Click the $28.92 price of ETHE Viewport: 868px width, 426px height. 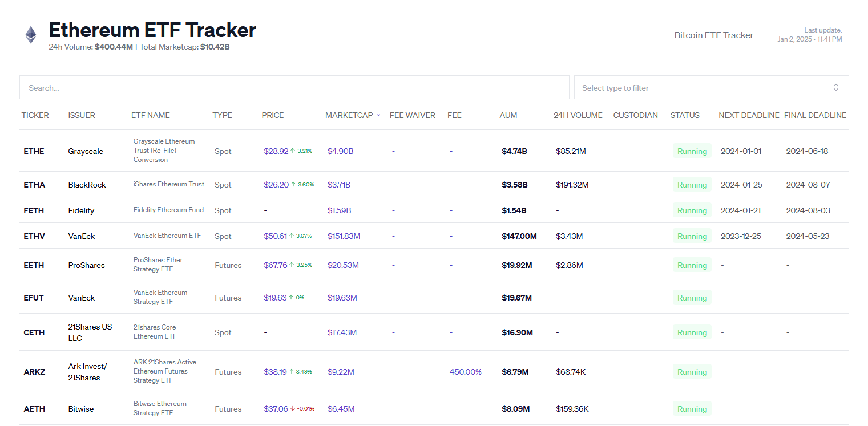(x=276, y=151)
